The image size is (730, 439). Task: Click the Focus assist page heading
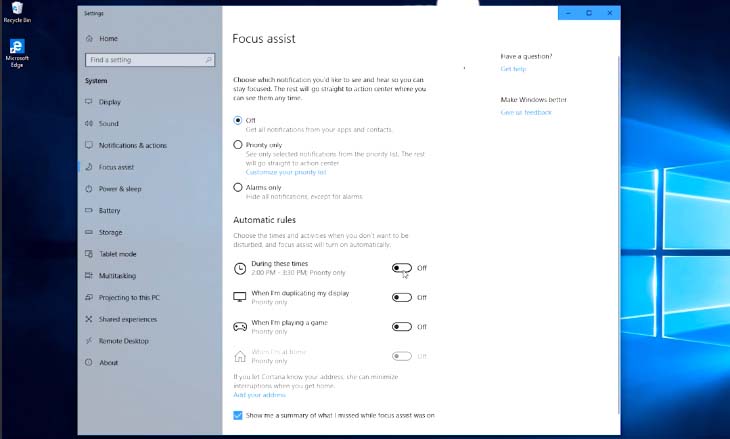point(264,39)
